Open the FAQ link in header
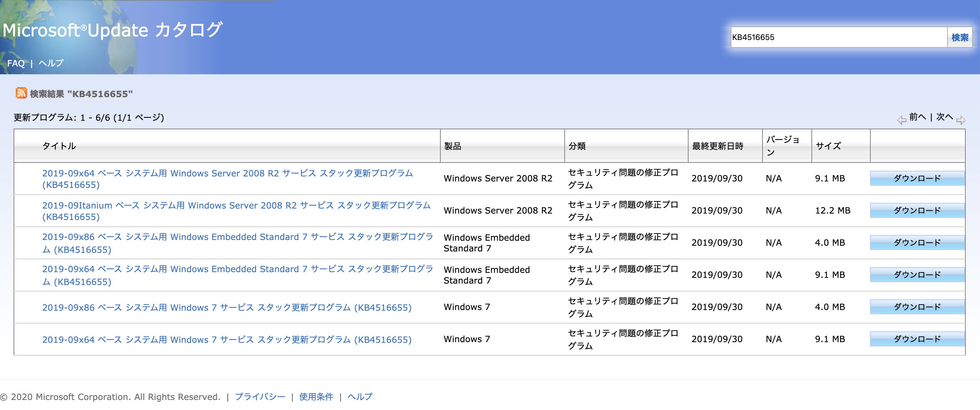980x410 pixels. pyautogui.click(x=16, y=63)
